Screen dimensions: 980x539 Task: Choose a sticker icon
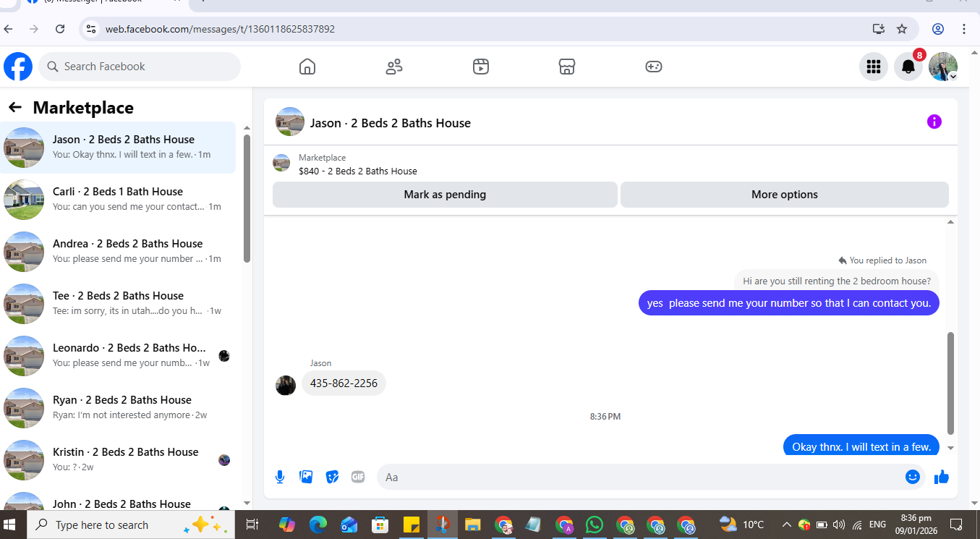tap(332, 477)
